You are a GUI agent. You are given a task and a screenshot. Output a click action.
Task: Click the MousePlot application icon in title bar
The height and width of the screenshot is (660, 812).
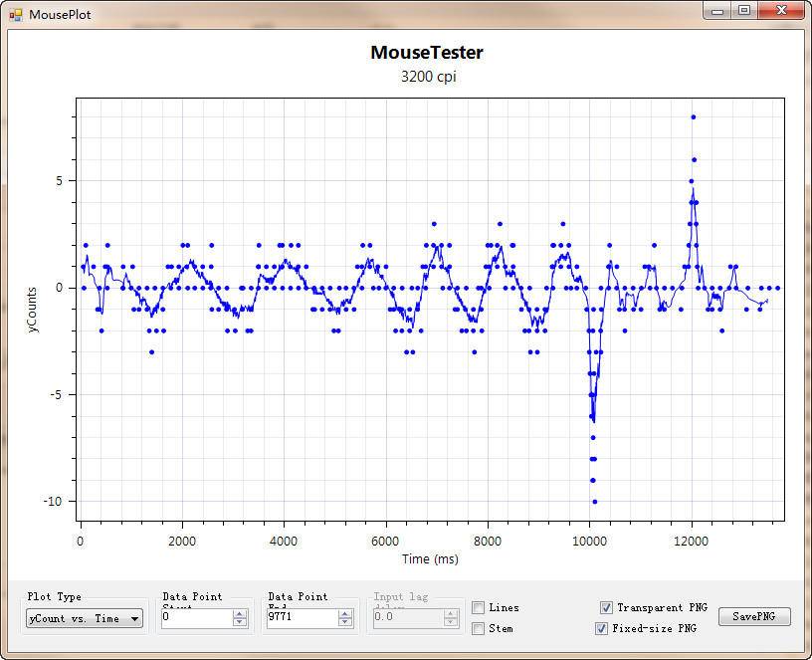tap(15, 14)
